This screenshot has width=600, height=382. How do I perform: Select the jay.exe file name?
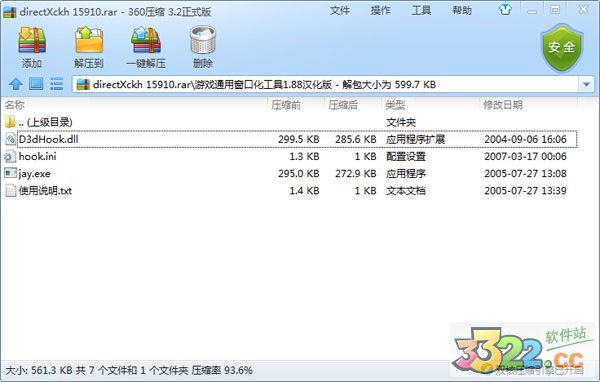[34, 174]
